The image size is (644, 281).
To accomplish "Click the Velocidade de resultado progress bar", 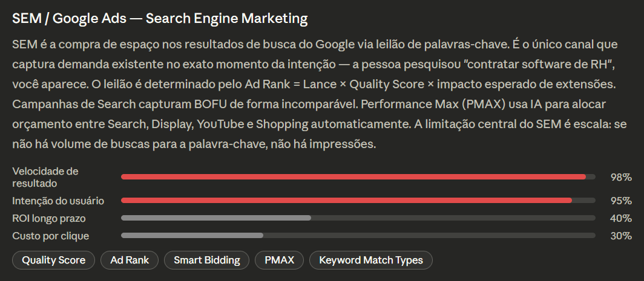I will click(358, 177).
